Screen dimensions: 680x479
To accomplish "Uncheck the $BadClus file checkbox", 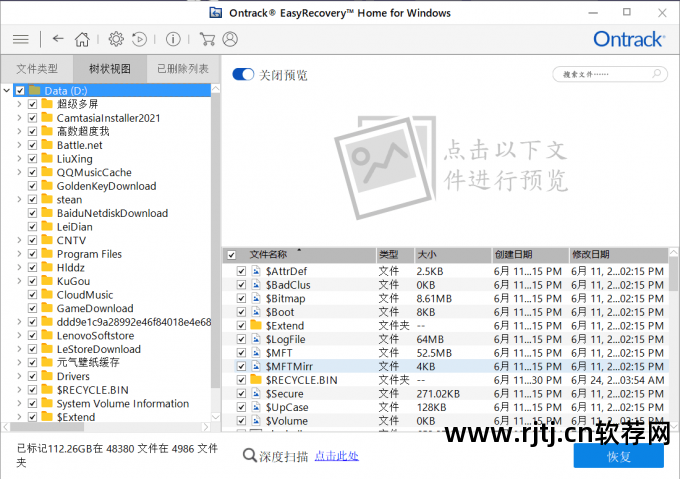I will pyautogui.click(x=242, y=285).
